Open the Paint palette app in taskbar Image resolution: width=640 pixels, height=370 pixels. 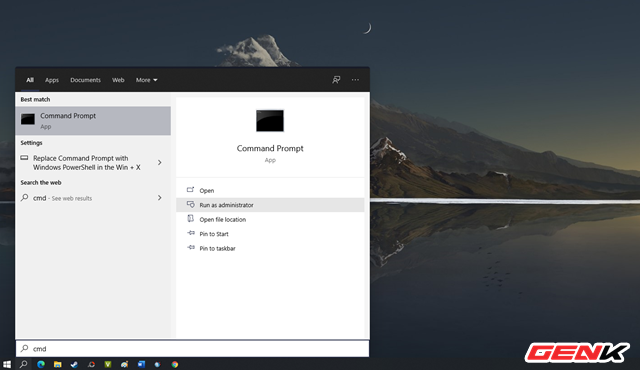click(x=124, y=364)
